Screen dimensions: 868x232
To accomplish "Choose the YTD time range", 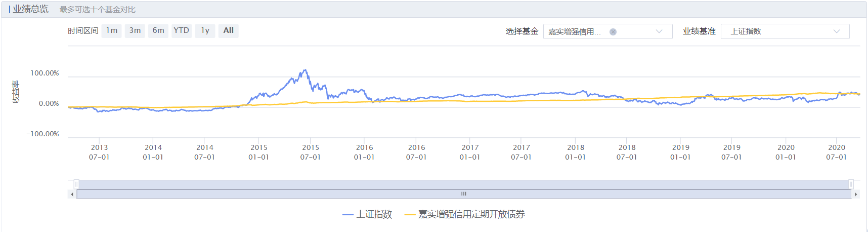I will click(x=182, y=31).
